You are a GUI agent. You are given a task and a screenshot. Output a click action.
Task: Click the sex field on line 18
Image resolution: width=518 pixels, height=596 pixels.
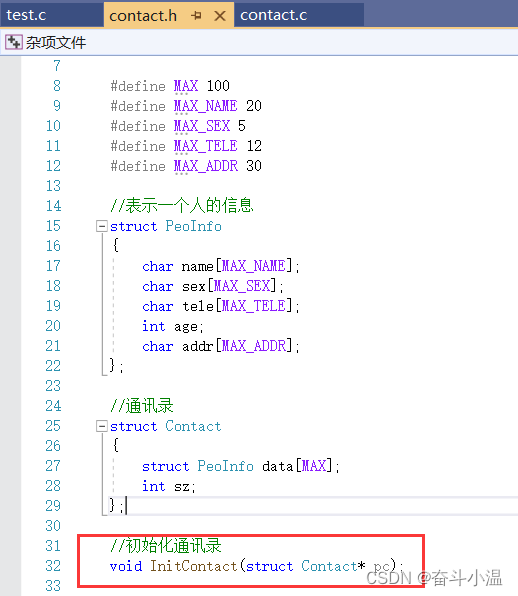click(x=193, y=286)
